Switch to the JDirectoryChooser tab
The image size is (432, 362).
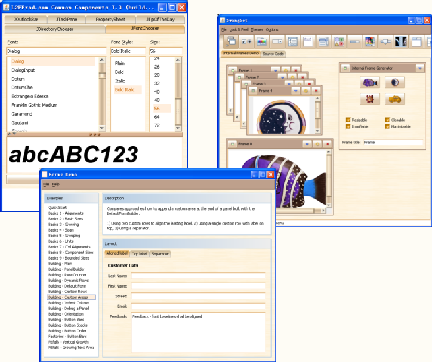[55, 29]
